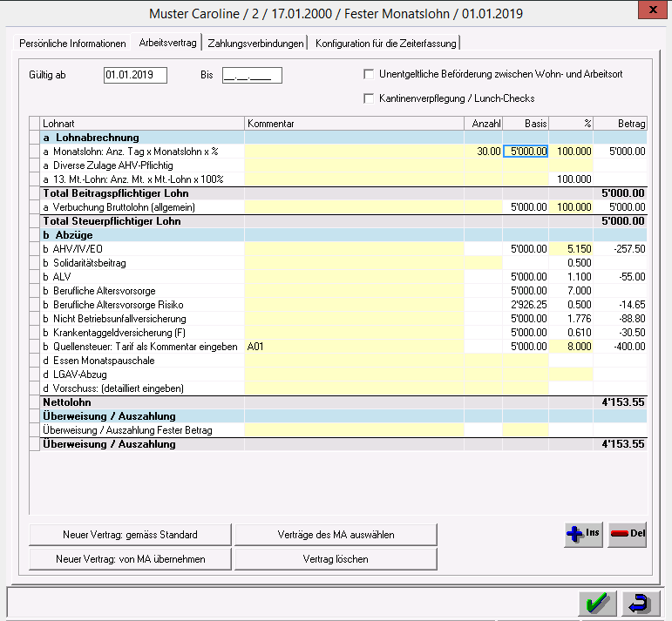Open Konfiguration für die Zeiterfassung tab
672x621 pixels.
point(385,44)
